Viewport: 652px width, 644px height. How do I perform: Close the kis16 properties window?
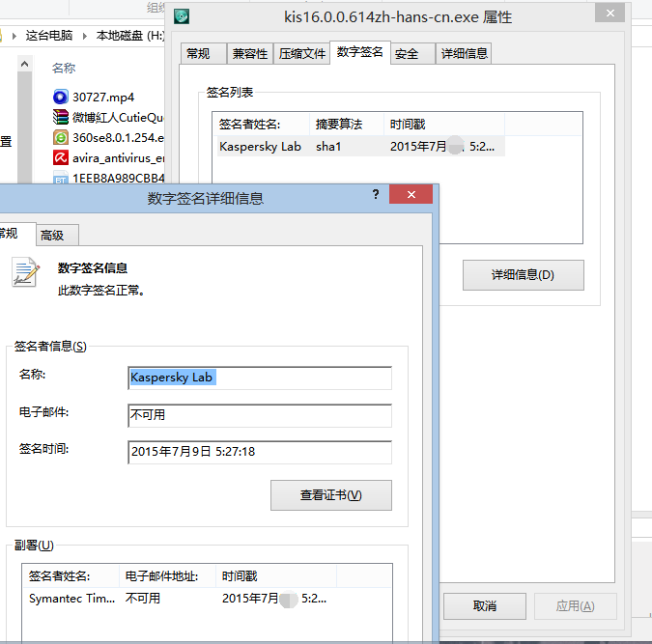(x=610, y=13)
